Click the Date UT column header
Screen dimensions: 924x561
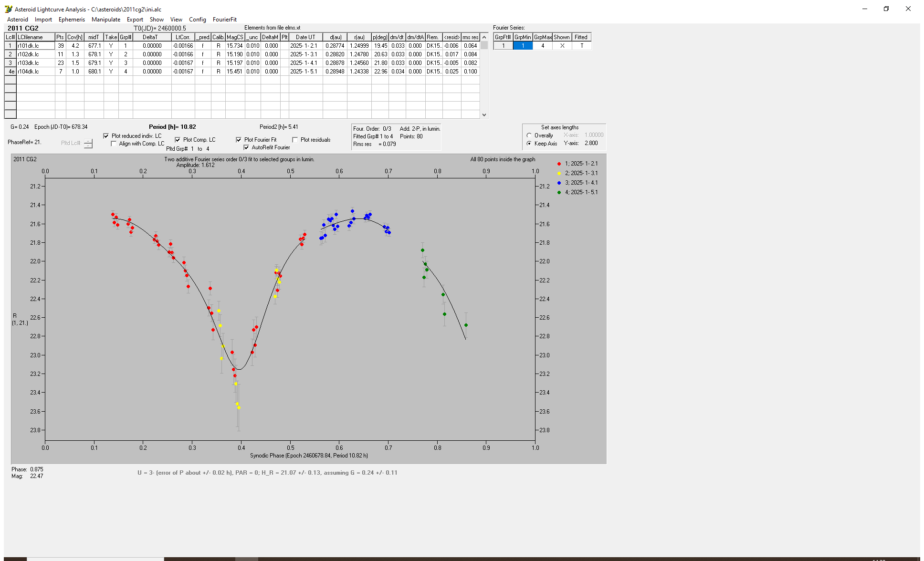coord(305,37)
